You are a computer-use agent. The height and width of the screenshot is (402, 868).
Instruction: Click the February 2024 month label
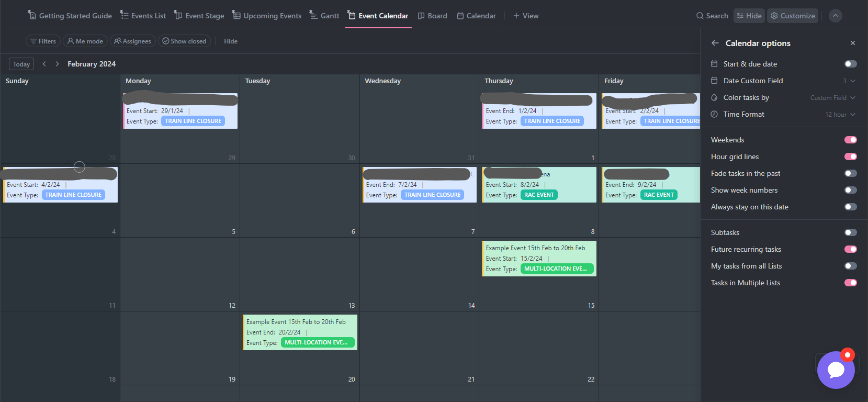tap(92, 64)
